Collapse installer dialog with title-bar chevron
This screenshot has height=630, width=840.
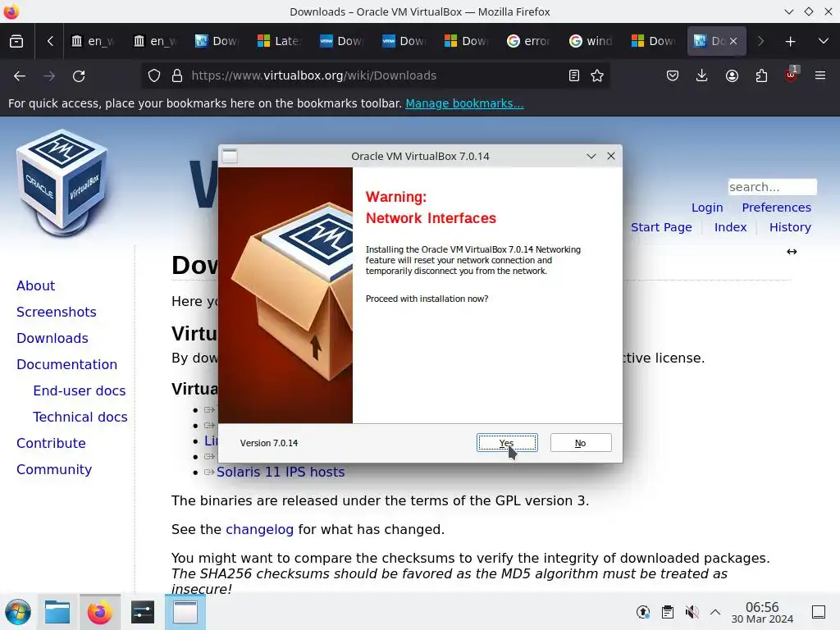[x=591, y=156]
